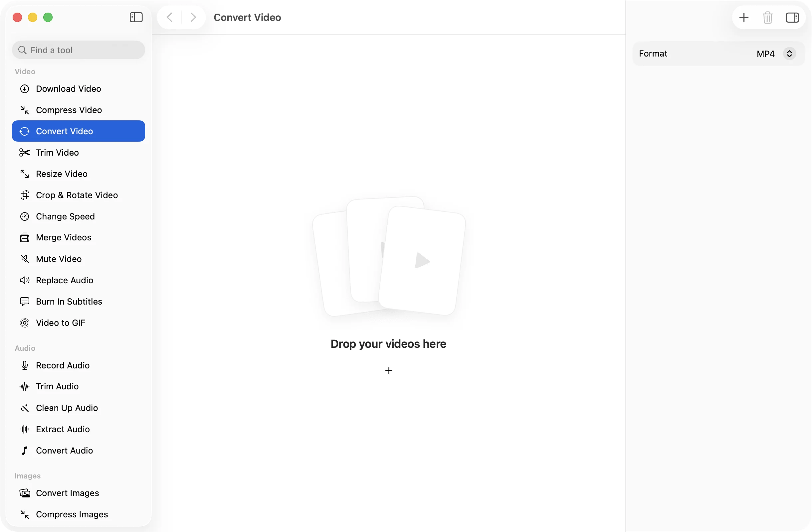Open the Format MP4 dropdown
Image resolution: width=812 pixels, height=532 pixels.
tap(776, 54)
